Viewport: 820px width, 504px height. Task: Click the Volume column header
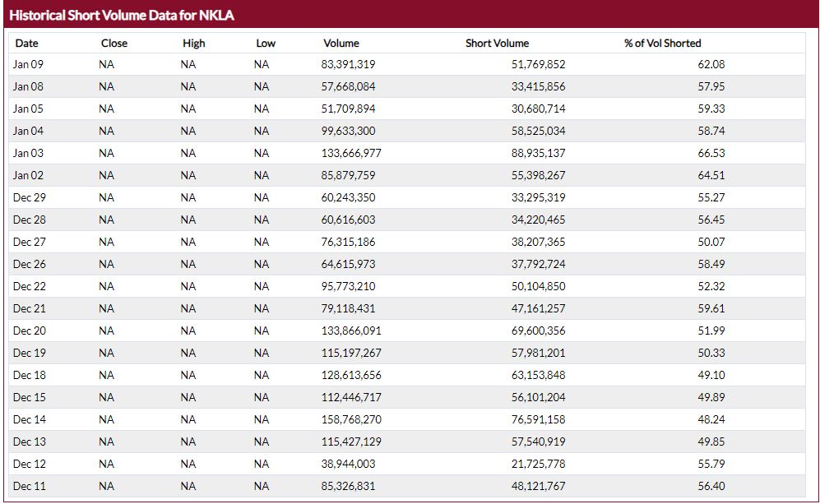coord(341,44)
